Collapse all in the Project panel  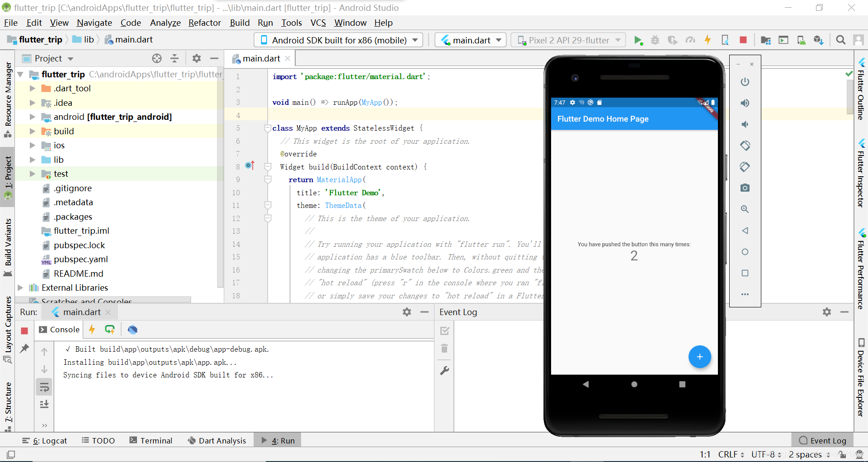(x=175, y=58)
